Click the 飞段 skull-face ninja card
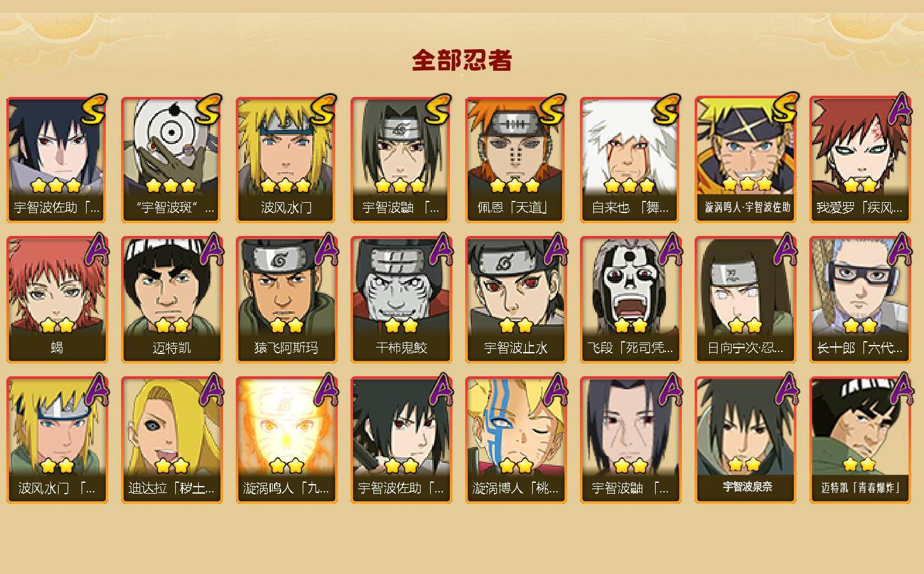This screenshot has height=574, width=924. pyautogui.click(x=630, y=300)
